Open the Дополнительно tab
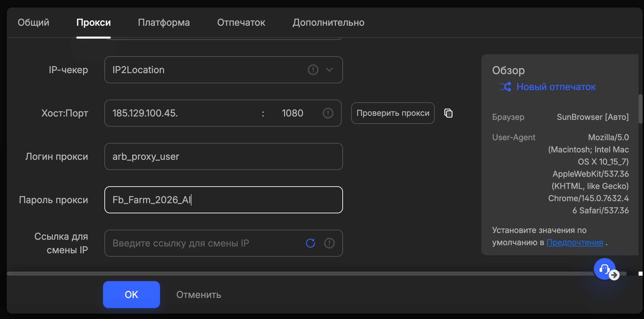The width and height of the screenshot is (644, 319). coord(328,22)
